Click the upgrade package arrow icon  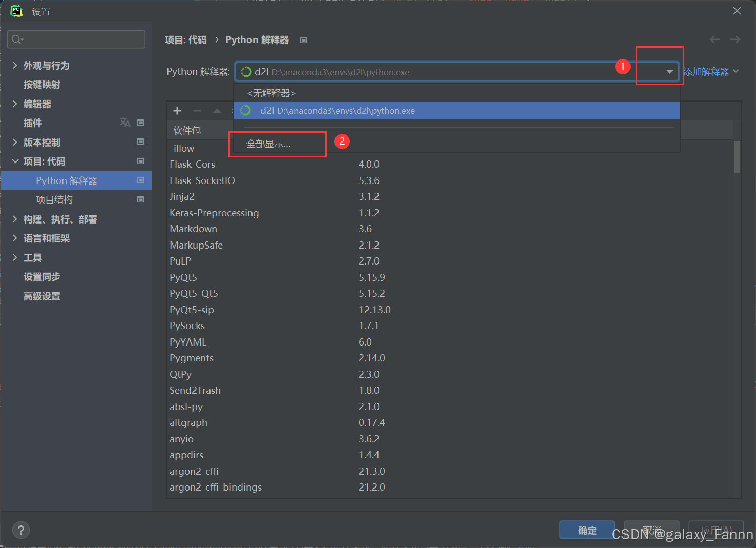coord(217,110)
